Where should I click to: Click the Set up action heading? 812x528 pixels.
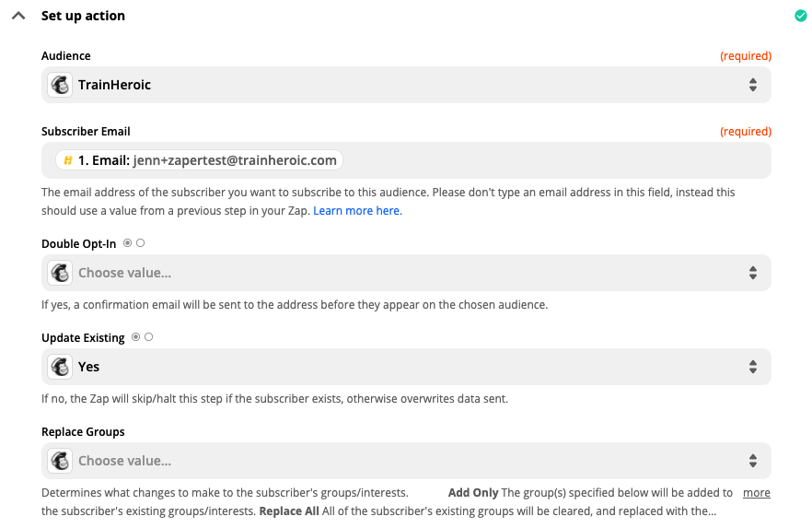coord(83,16)
